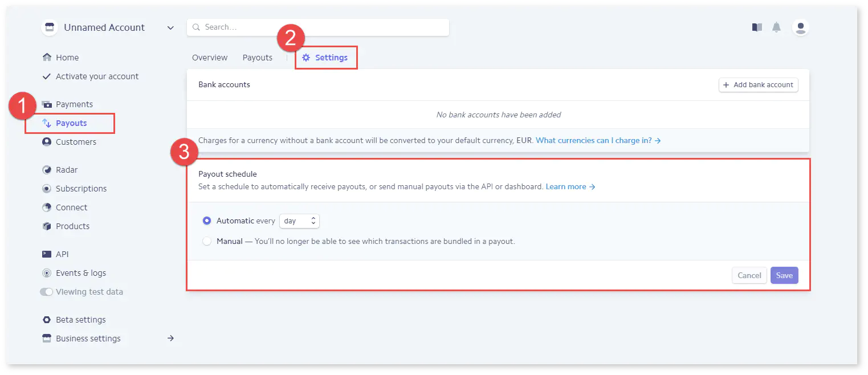Click the Products box icon
The image size is (868, 375).
pos(47,226)
